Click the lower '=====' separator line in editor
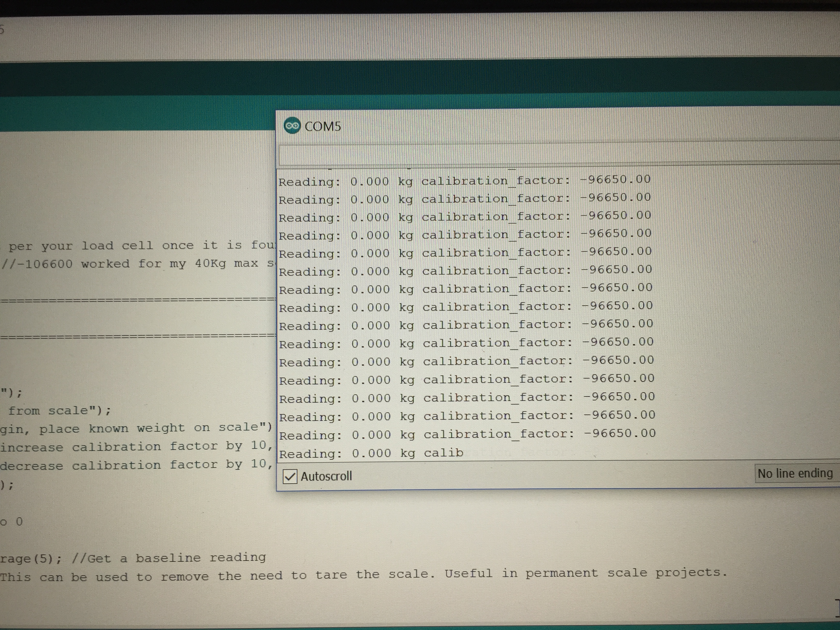This screenshot has width=840, height=630. click(137, 336)
